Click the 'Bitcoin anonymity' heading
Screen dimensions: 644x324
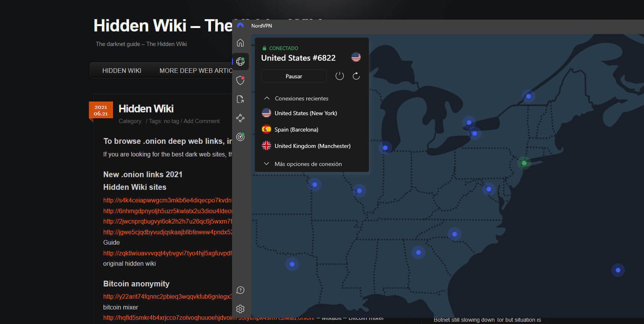pos(136,284)
